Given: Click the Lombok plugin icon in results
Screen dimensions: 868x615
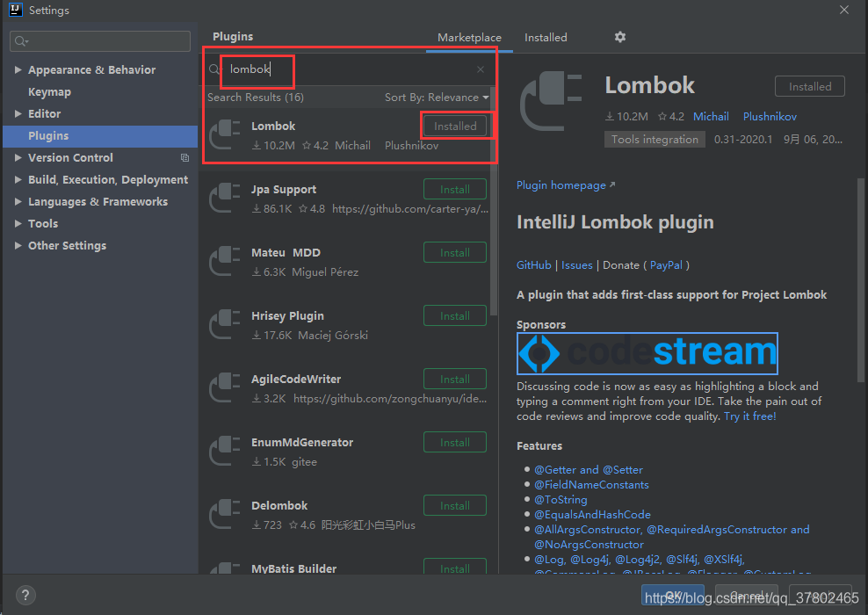Looking at the screenshot, I should tap(225, 135).
